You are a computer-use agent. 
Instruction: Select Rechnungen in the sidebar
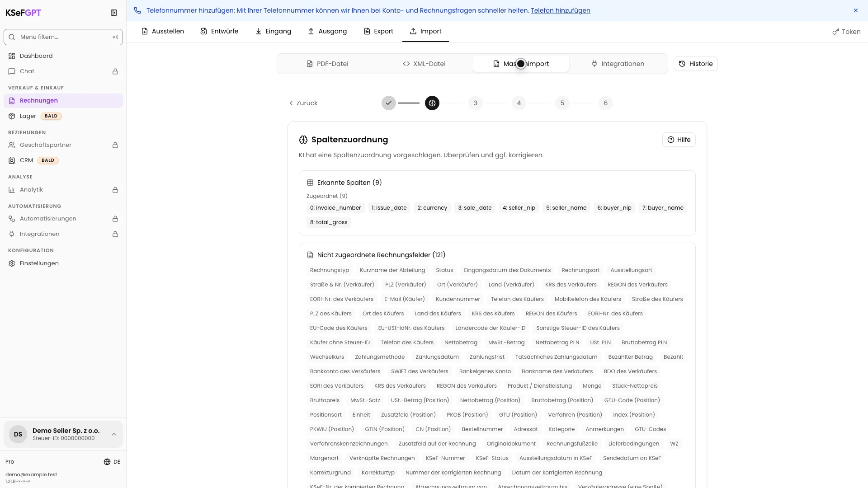pyautogui.click(x=63, y=101)
